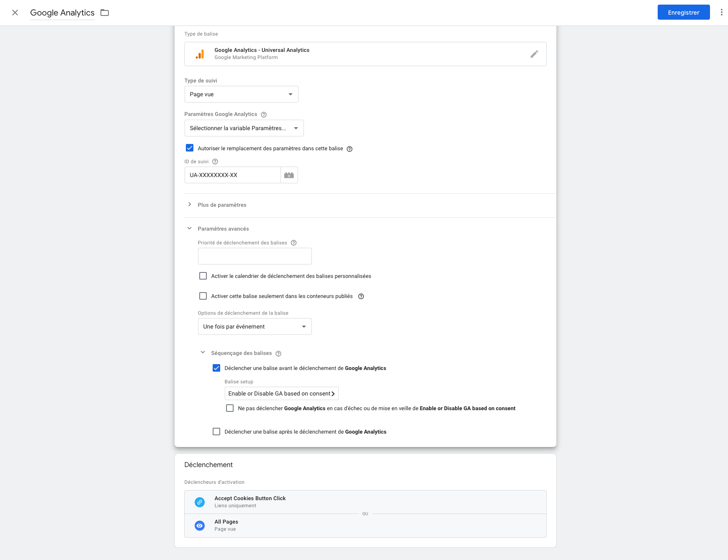Close the tag editor with the X icon
Image resolution: width=728 pixels, height=560 pixels.
pos(15,13)
